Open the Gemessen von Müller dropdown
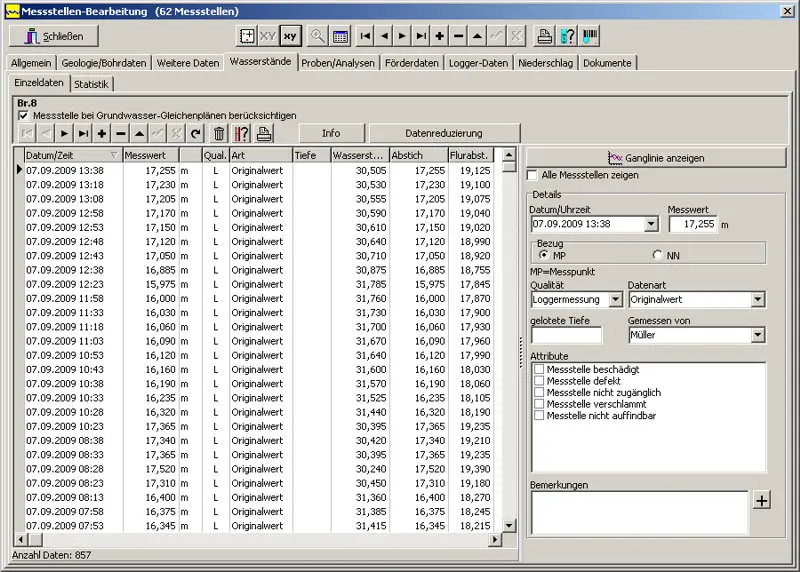 (758, 335)
